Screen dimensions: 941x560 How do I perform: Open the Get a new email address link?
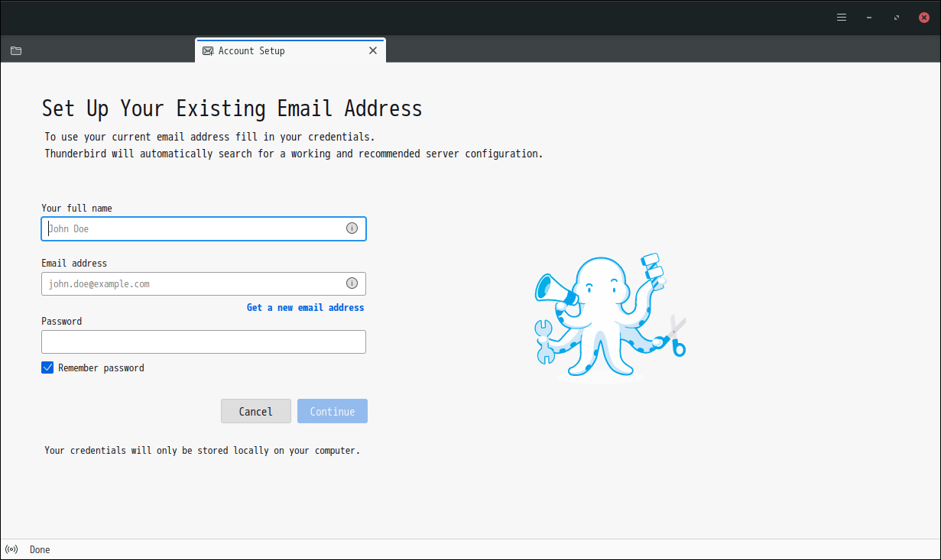pos(305,307)
